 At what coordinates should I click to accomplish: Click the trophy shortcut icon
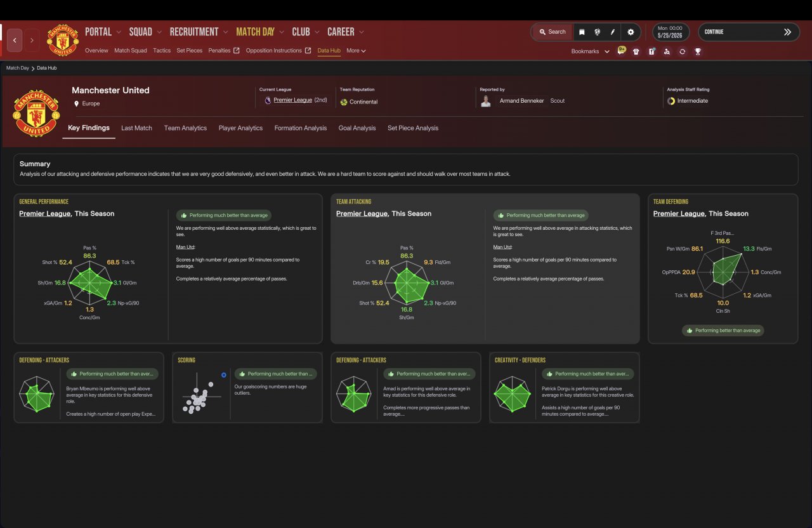[698, 51]
